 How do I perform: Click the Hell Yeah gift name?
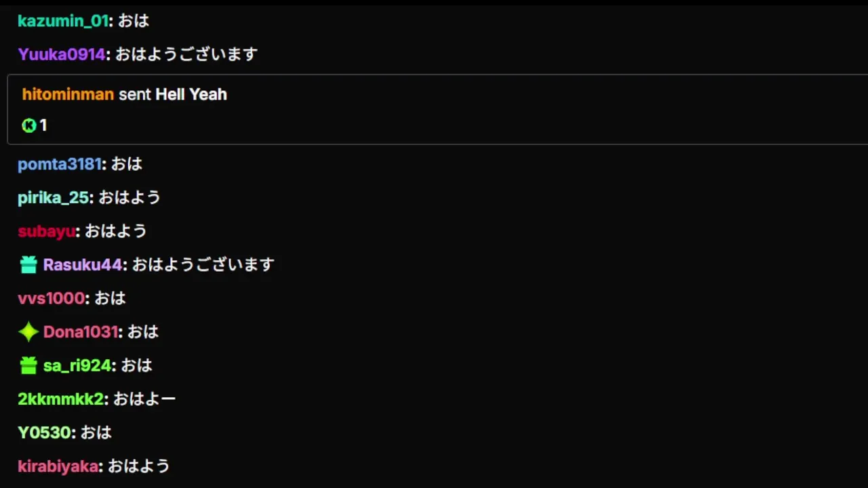[x=191, y=94]
